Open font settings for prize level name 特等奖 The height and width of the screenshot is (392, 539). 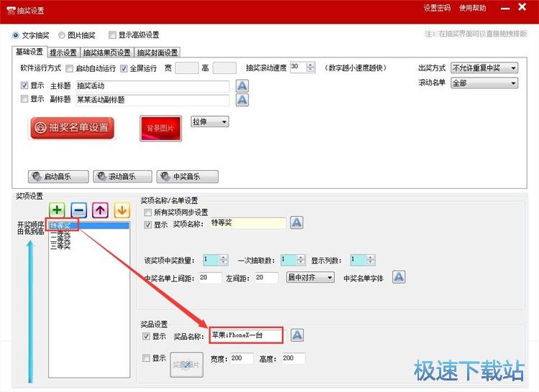[297, 223]
